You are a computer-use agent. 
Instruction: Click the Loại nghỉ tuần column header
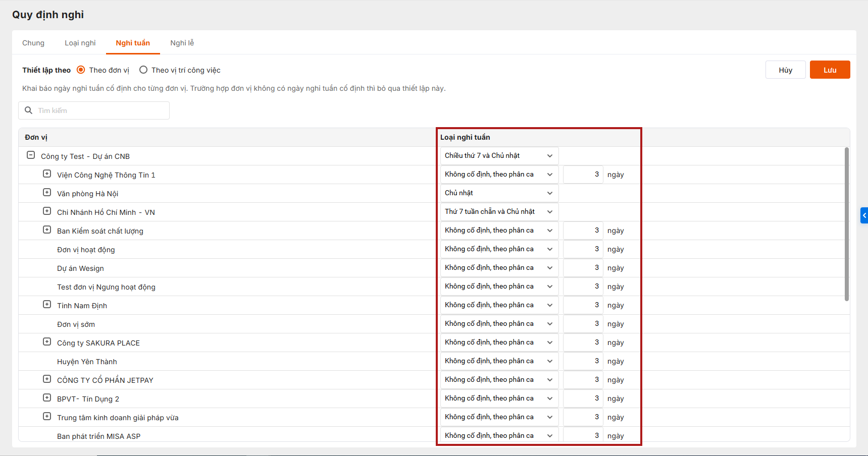(x=465, y=137)
